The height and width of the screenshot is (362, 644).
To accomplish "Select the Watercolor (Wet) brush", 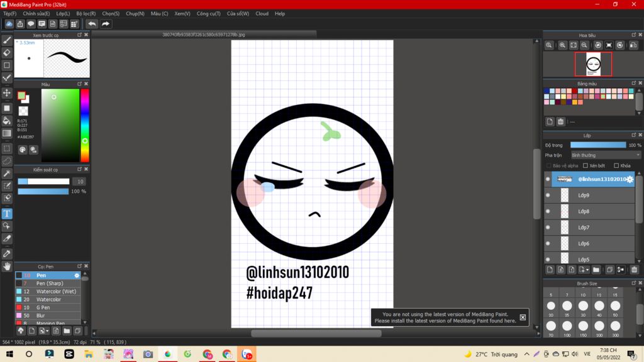I will [x=48, y=292].
